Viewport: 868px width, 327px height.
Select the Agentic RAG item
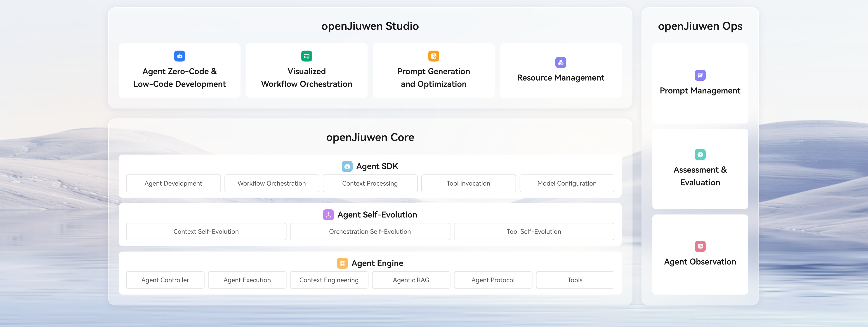(411, 280)
